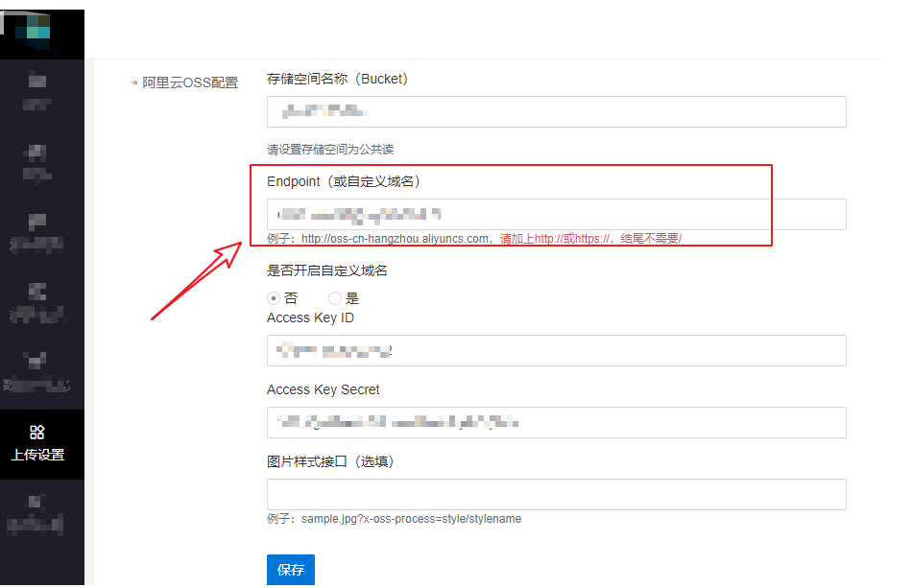Focus the Endpoint custom domain input field
This screenshot has width=912, height=588.
[556, 215]
